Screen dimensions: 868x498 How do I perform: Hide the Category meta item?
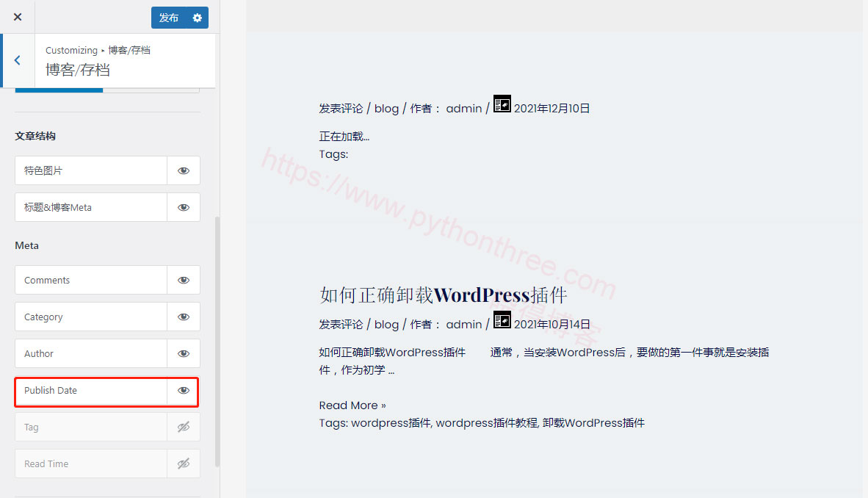184,317
